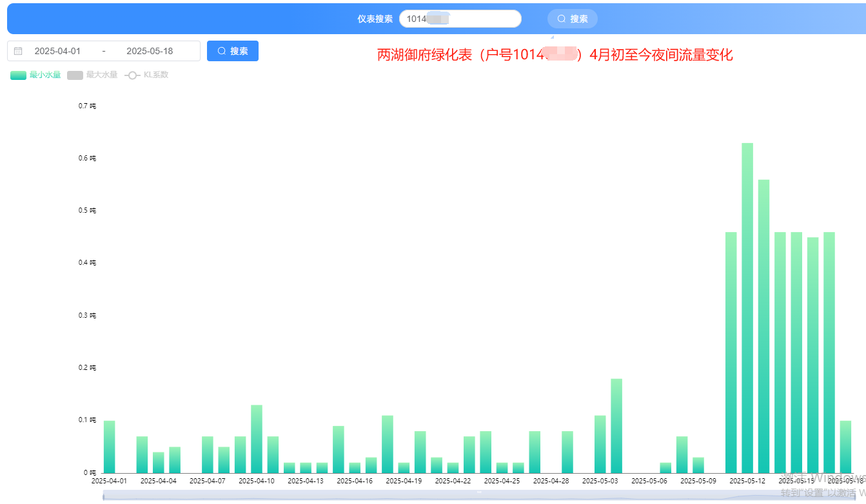Click the tallest bar above the 2025-05-12 label
The height and width of the screenshot is (504, 866).
747,308
